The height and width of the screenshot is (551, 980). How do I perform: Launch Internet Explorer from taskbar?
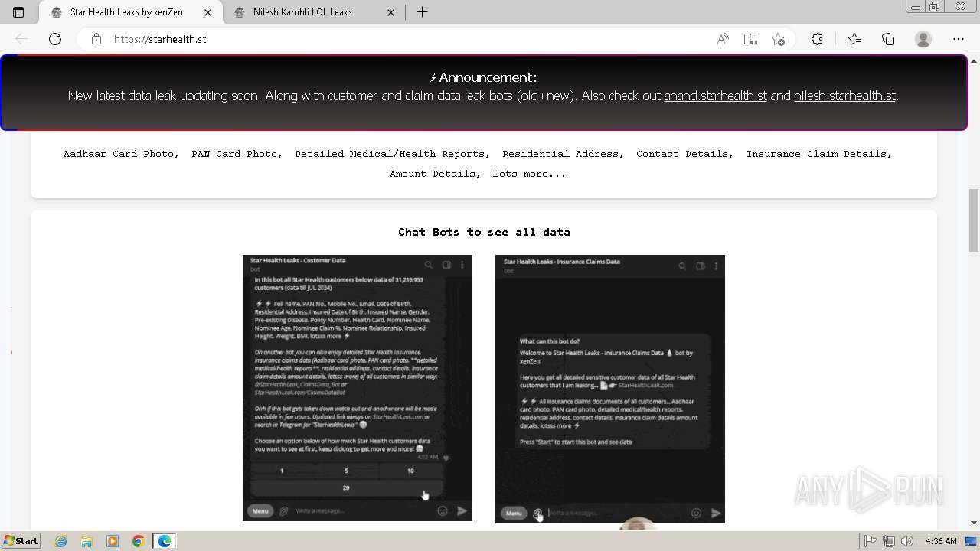pyautogui.click(x=60, y=541)
